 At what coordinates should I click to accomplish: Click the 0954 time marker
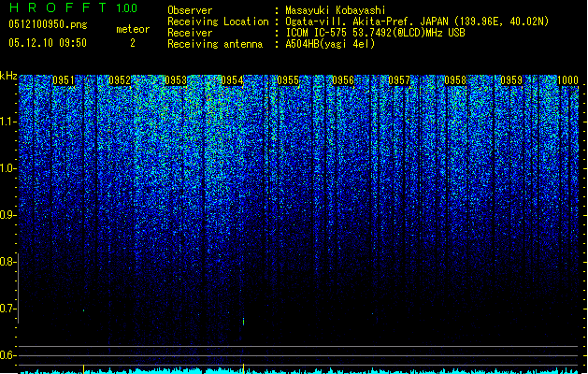coord(232,80)
